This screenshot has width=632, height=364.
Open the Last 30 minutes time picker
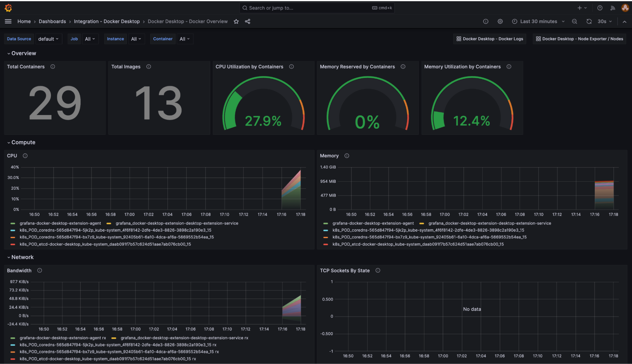538,21
